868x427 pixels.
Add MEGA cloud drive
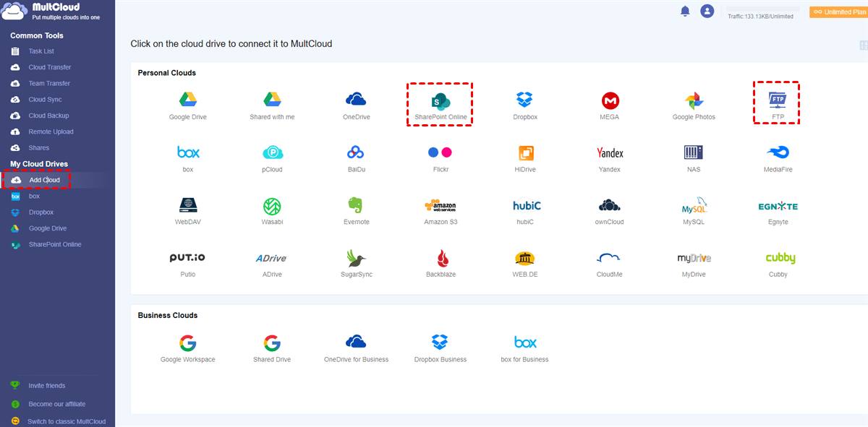point(610,105)
